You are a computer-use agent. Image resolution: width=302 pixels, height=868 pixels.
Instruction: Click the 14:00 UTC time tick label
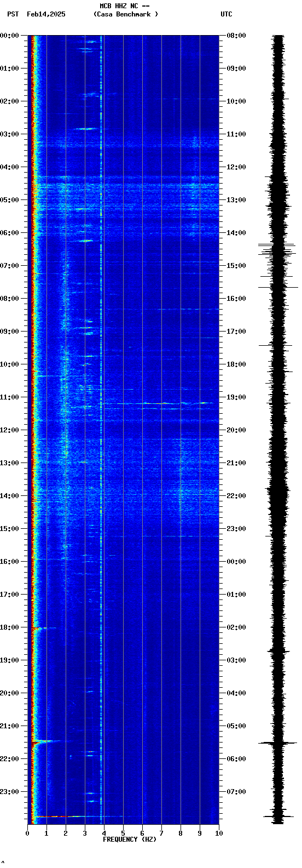pyautogui.click(x=236, y=233)
